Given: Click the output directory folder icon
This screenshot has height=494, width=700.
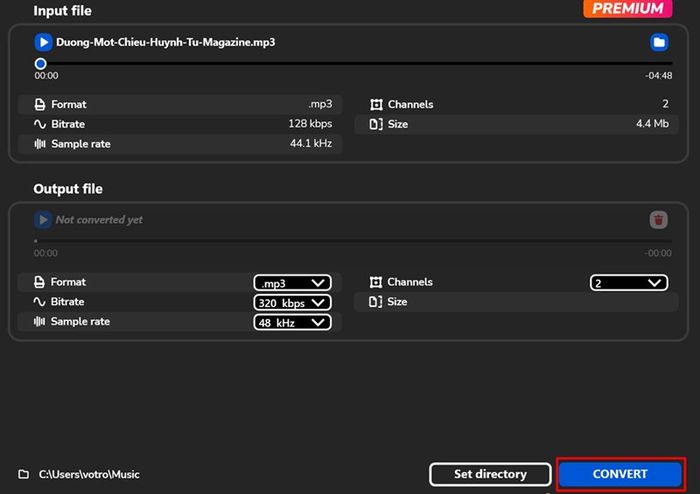Looking at the screenshot, I should 24,474.
